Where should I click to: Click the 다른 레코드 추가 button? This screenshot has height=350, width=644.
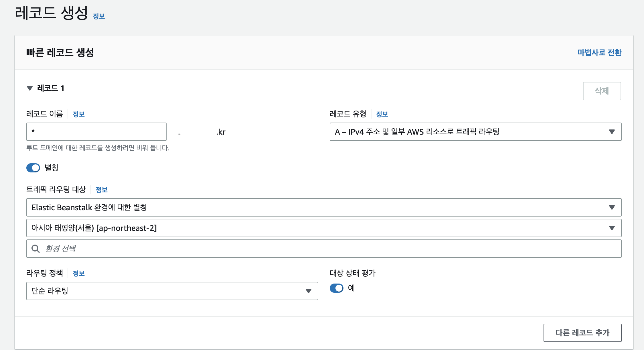[582, 333]
